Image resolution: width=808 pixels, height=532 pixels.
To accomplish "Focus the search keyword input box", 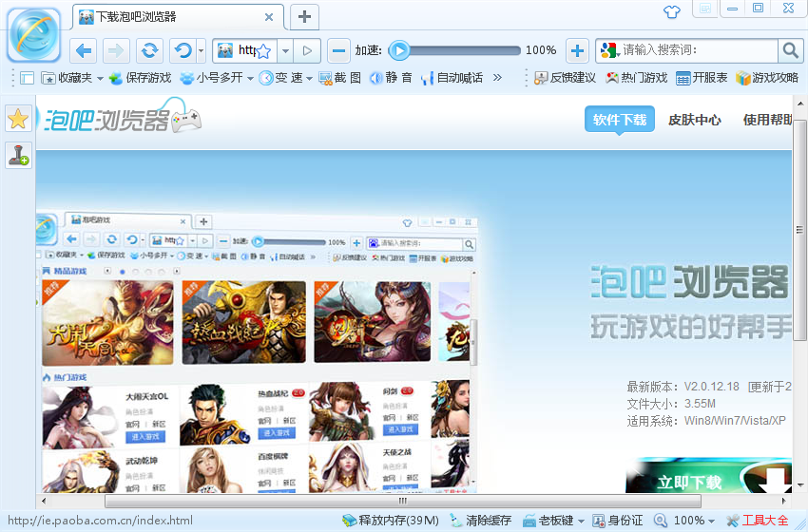I will point(699,50).
